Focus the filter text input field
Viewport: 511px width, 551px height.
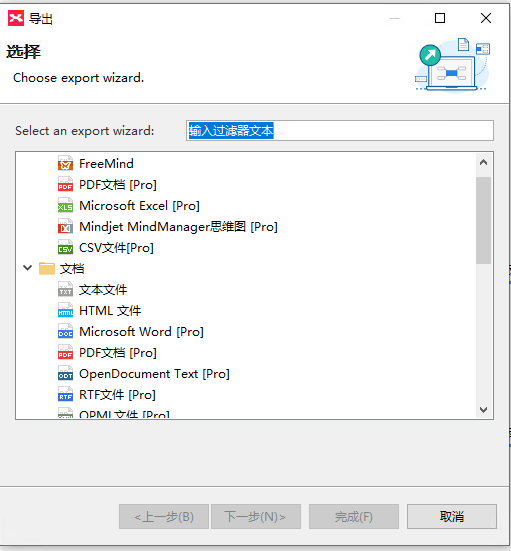[339, 131]
